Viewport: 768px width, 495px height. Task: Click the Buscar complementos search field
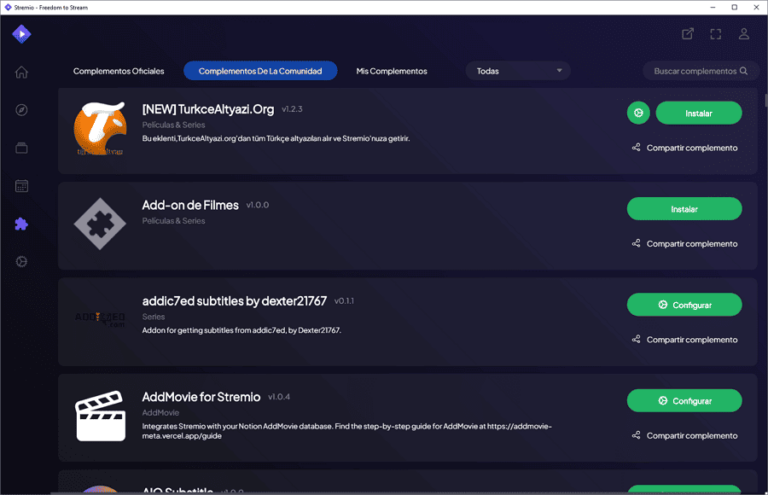point(695,71)
